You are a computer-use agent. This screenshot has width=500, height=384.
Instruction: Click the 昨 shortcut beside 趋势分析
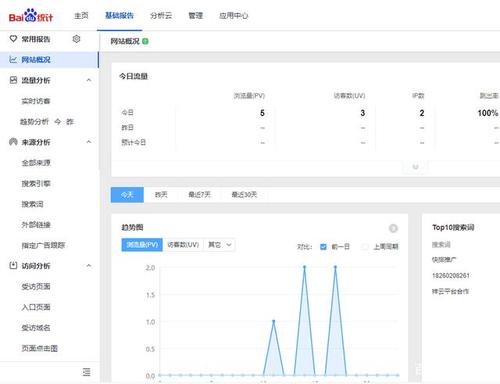tap(70, 122)
